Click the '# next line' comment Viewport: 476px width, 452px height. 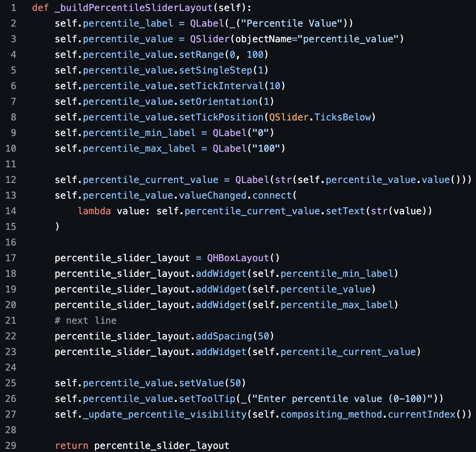click(x=86, y=321)
